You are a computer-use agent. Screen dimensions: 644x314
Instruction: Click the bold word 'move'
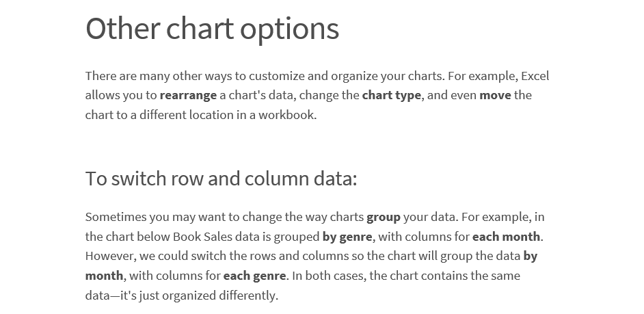pos(496,95)
